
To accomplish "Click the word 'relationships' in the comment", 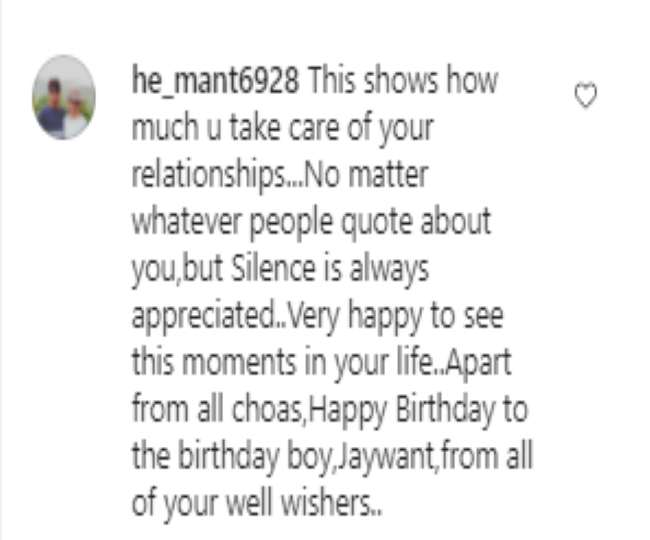I will tap(209, 176).
